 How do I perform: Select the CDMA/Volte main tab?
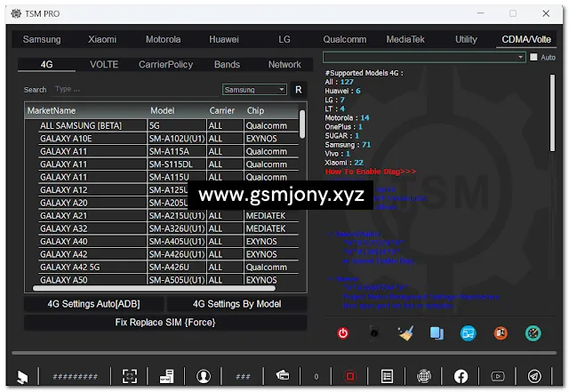[526, 39]
